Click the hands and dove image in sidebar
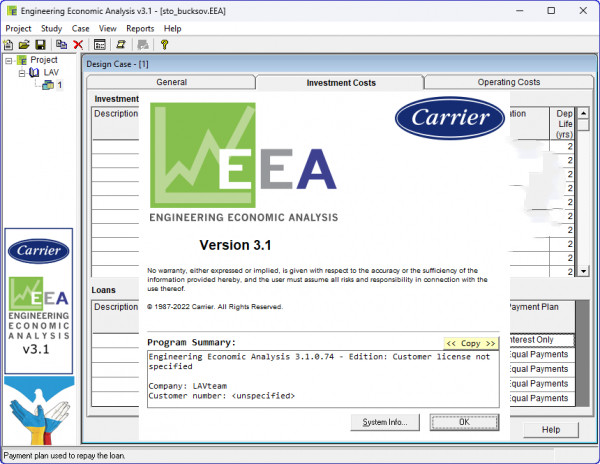This screenshot has height=464, width=600. coord(39,410)
